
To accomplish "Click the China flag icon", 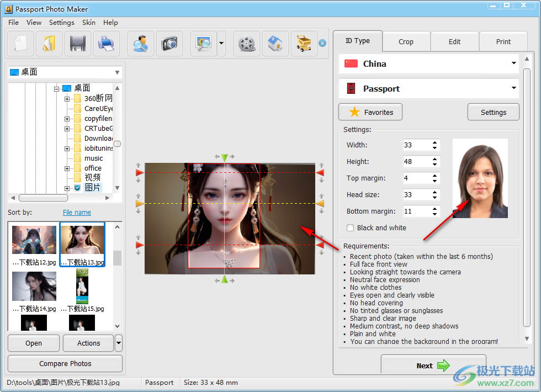I will click(x=351, y=63).
